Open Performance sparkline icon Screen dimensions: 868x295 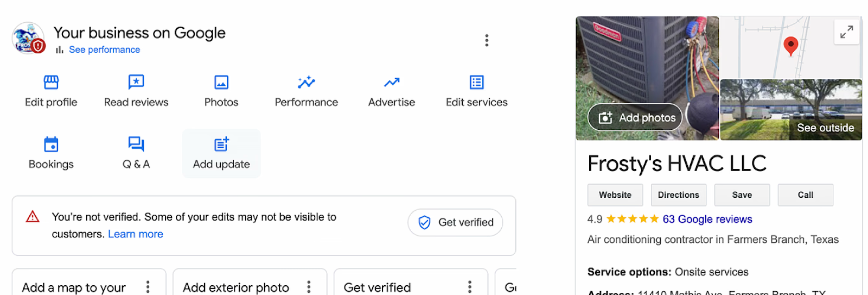[x=306, y=82]
